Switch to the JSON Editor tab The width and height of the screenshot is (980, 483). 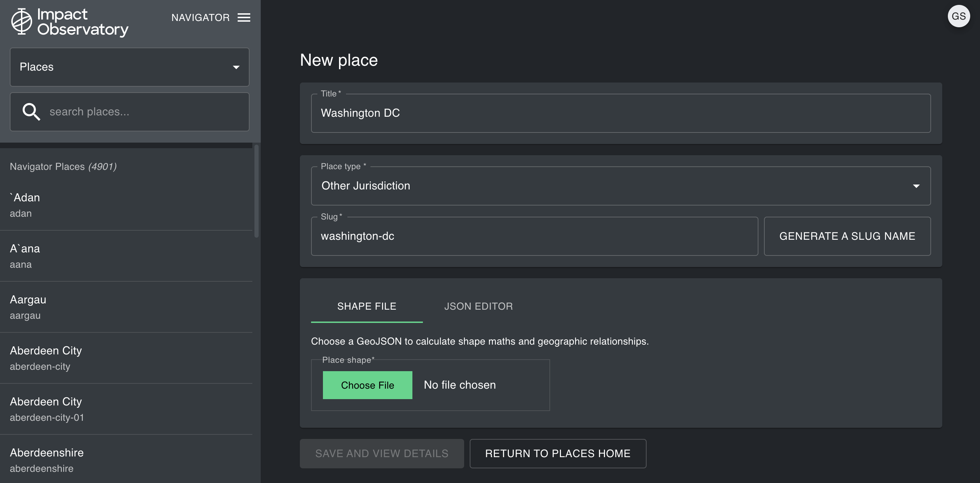coord(478,306)
